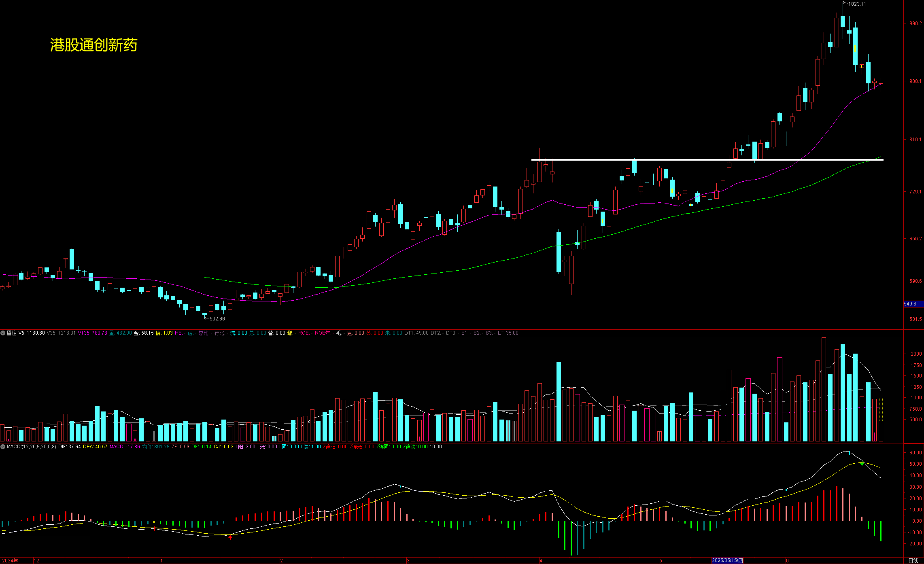Image resolution: width=924 pixels, height=564 pixels.
Task: Collapse the MACD indicator panel chevron
Action: tap(3, 447)
